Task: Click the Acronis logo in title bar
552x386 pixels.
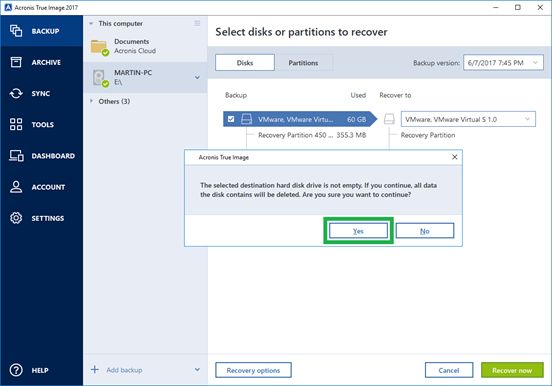Action: tap(8, 7)
